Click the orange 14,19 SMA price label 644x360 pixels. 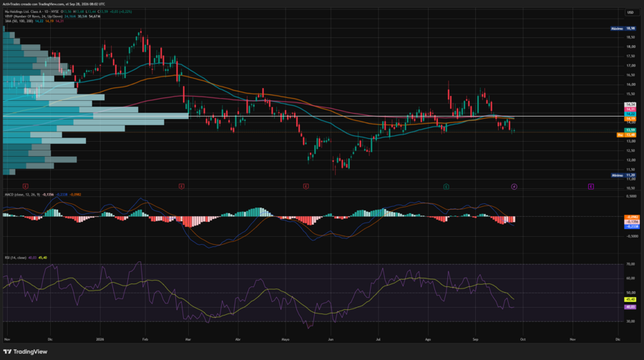(x=630, y=119)
